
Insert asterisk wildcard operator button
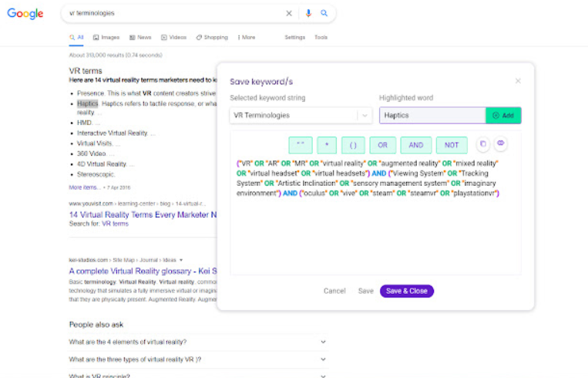click(x=327, y=145)
